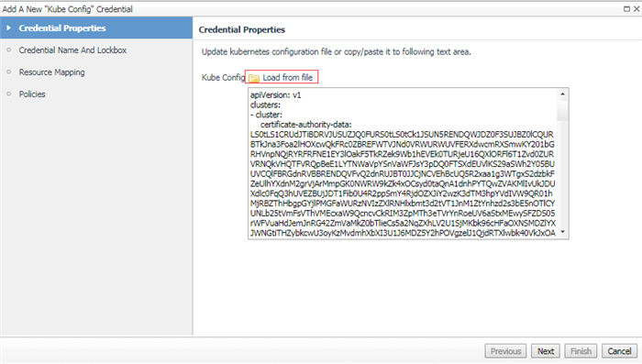Click inside the Kube Config text area
642x364 pixels.
403,163
